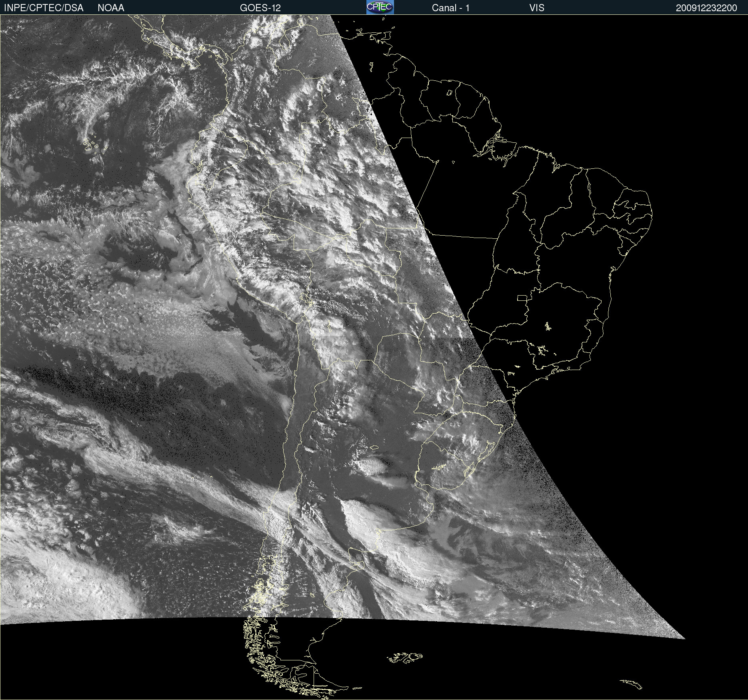Click the VIS label in header

click(x=537, y=8)
